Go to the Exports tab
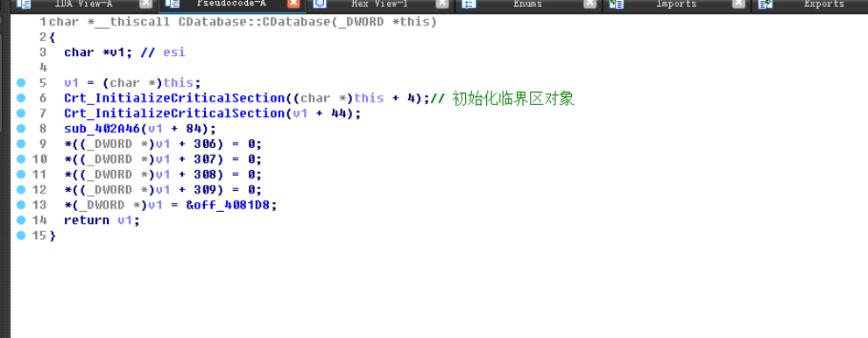The image size is (868, 338). 824,4
